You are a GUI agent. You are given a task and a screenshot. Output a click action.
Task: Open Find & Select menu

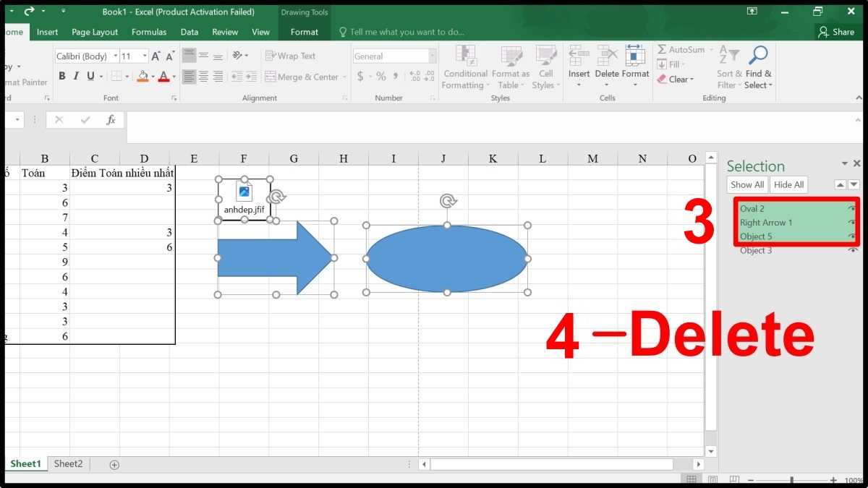758,67
